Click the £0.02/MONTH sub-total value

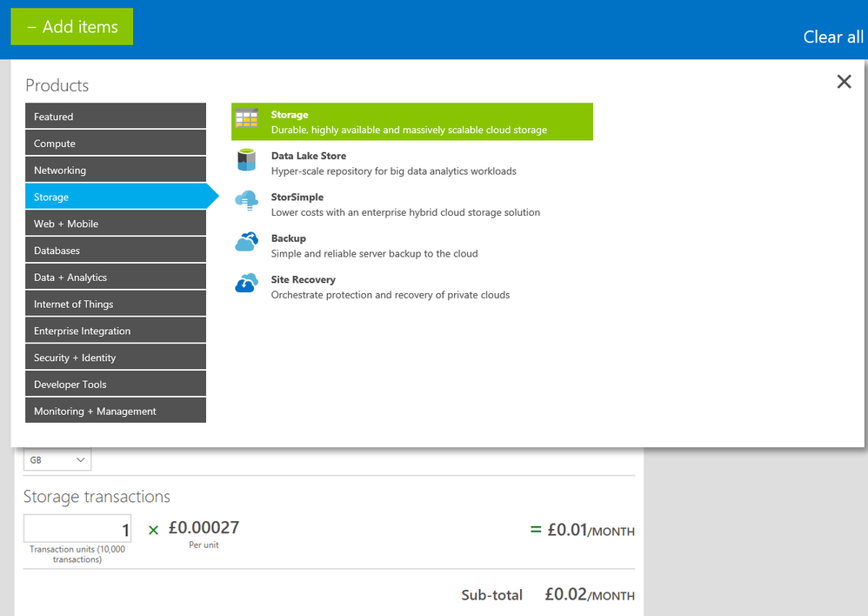coord(590,594)
